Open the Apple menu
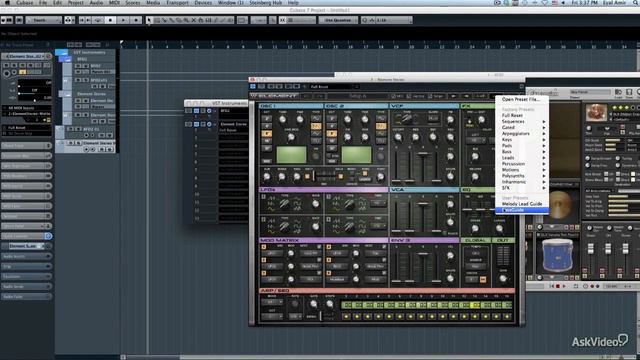 pos(7,3)
